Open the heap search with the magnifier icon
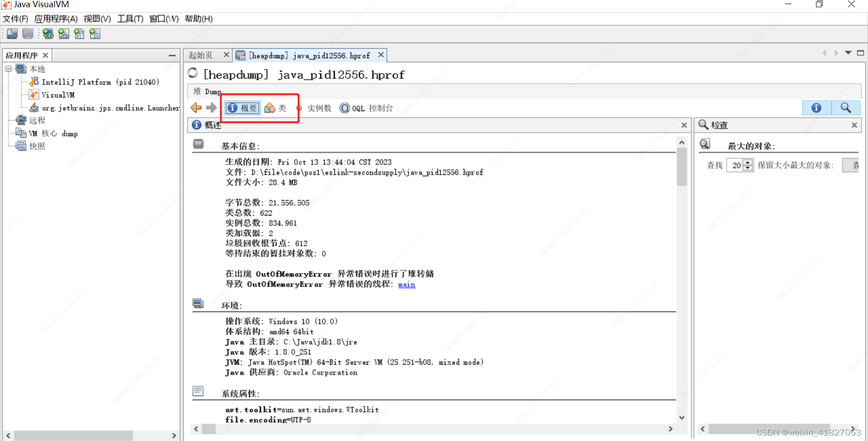The height and width of the screenshot is (441, 868). [x=846, y=108]
